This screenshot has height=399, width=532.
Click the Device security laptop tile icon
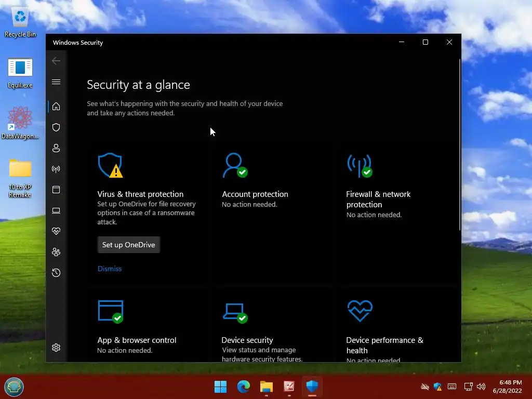pos(235,313)
